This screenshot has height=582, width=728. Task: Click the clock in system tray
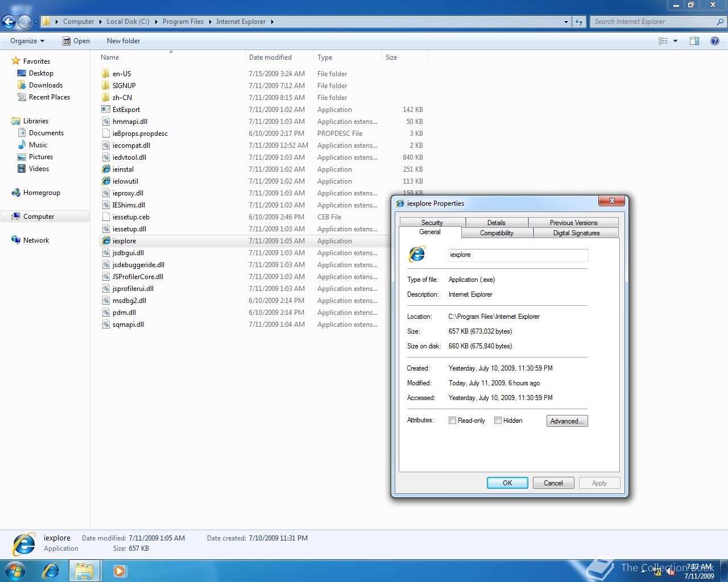pos(700,571)
